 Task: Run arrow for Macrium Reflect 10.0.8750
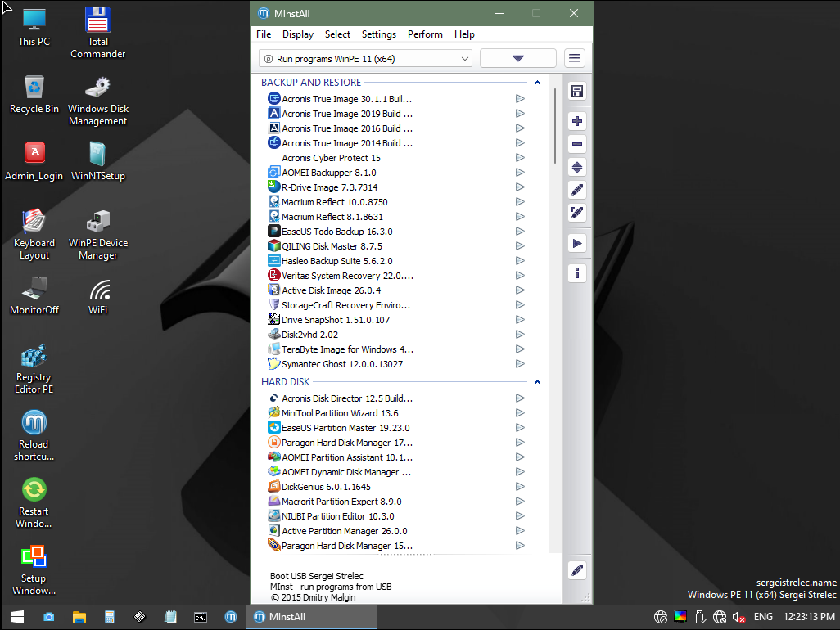[x=520, y=202]
